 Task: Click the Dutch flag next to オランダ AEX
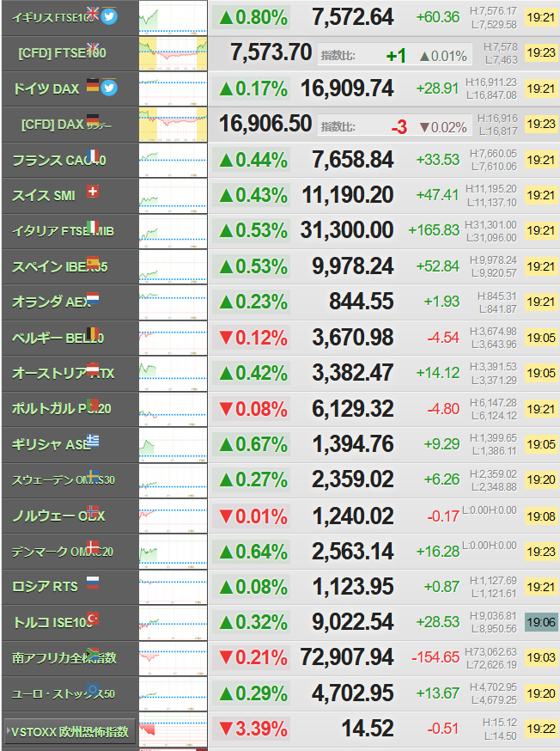[x=93, y=298]
